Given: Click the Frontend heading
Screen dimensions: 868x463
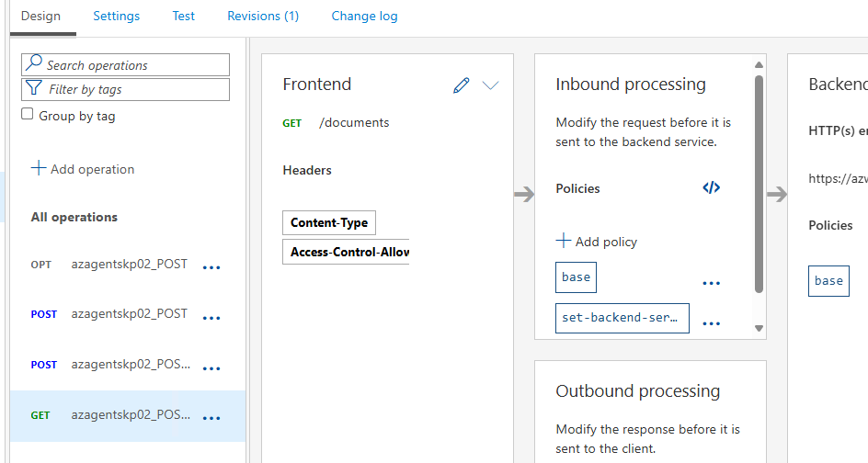Looking at the screenshot, I should coord(316,85).
